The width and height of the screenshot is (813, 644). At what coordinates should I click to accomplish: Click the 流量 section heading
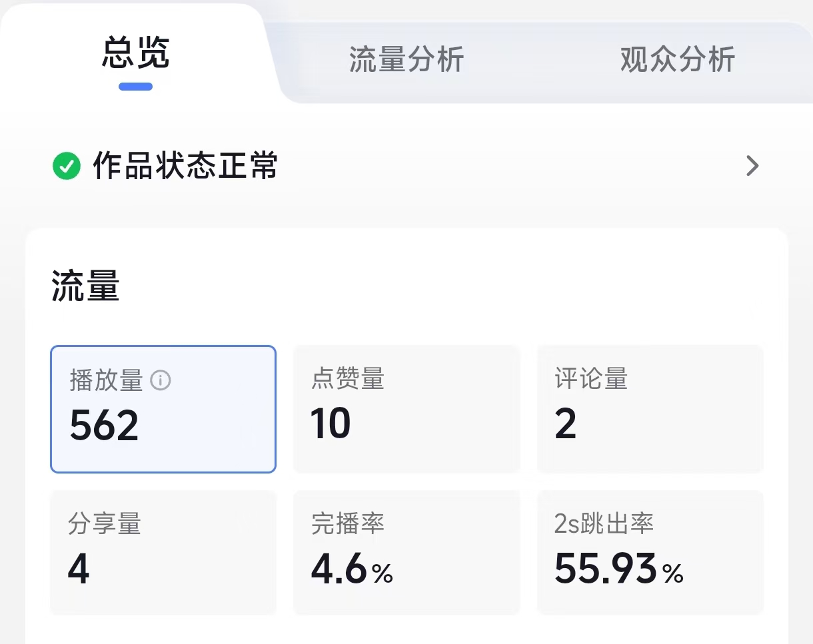click(85, 288)
